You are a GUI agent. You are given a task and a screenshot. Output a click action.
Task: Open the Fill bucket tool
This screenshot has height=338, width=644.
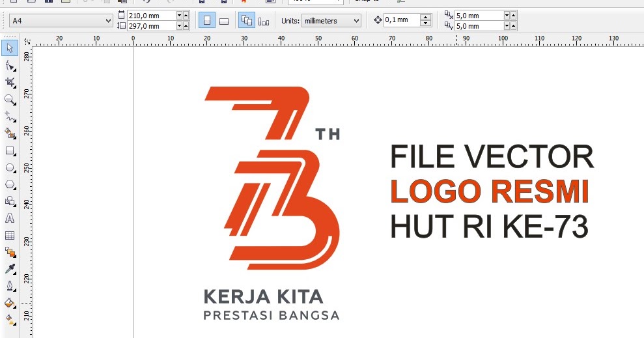coord(10,303)
